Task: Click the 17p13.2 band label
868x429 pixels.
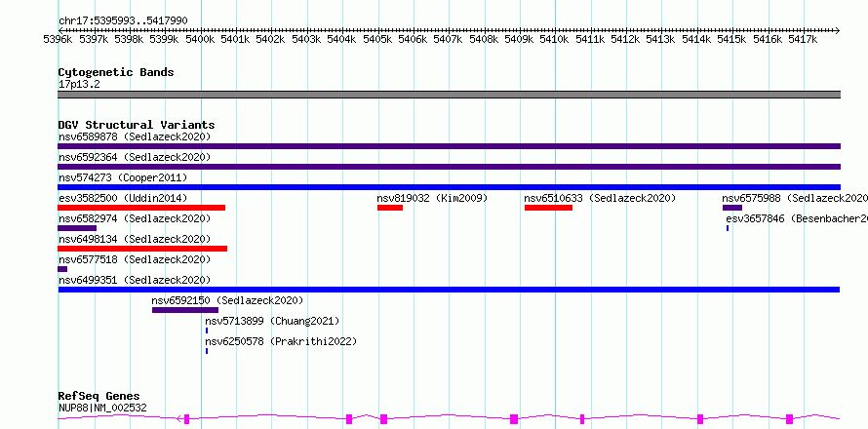Action: pos(79,85)
